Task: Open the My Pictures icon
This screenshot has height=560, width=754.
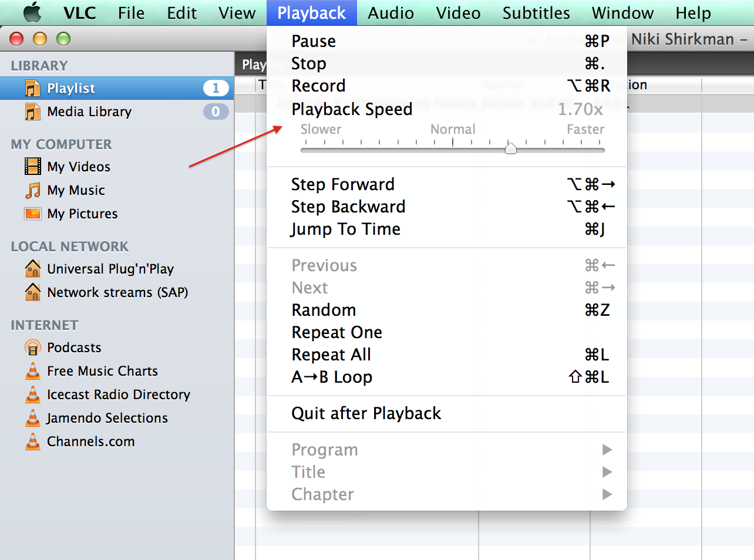Action: click(33, 214)
